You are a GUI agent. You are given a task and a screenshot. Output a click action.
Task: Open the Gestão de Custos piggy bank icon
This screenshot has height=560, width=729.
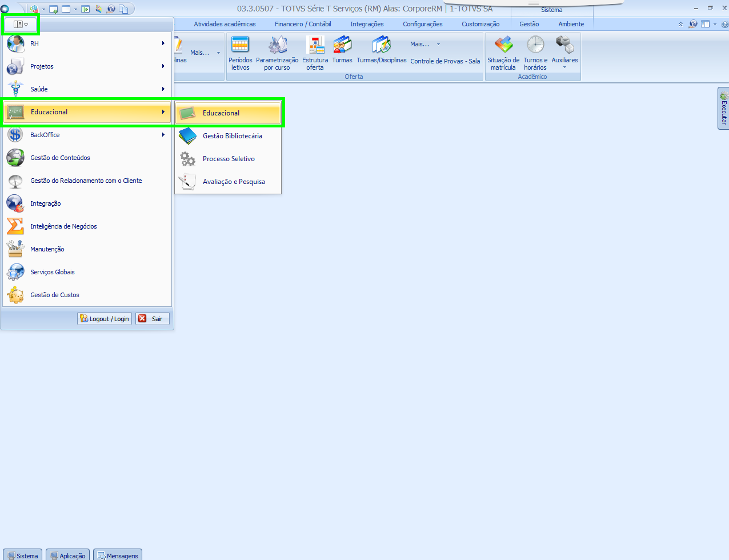tap(15, 295)
